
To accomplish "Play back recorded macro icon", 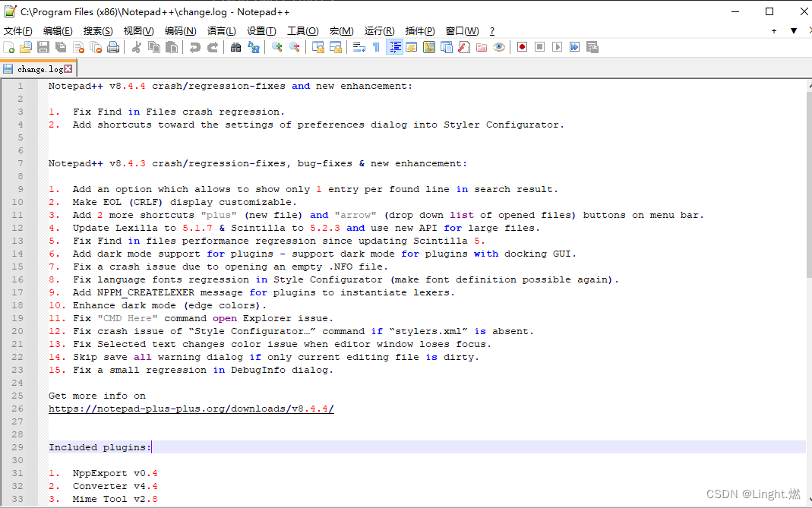I will (x=558, y=48).
